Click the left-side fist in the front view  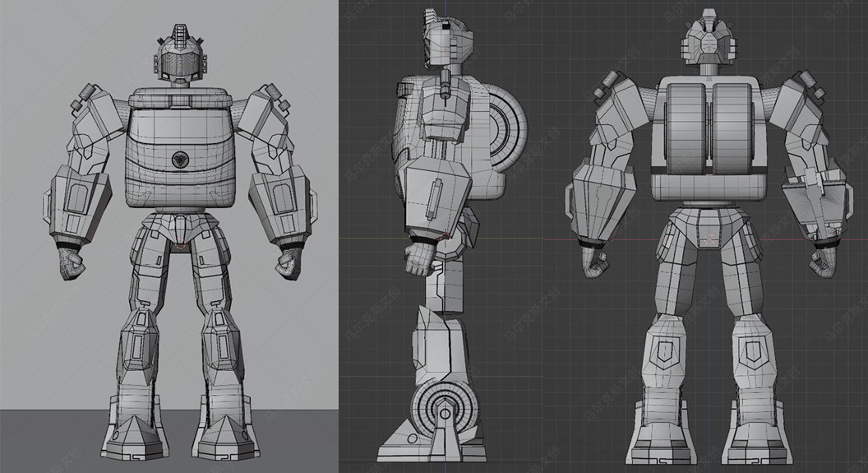point(72,264)
